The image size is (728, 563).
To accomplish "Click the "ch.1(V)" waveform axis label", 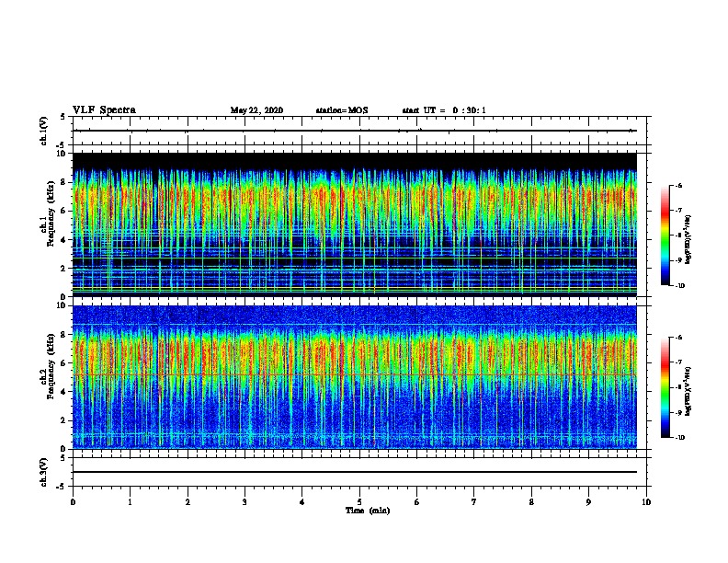I will 44,131.
